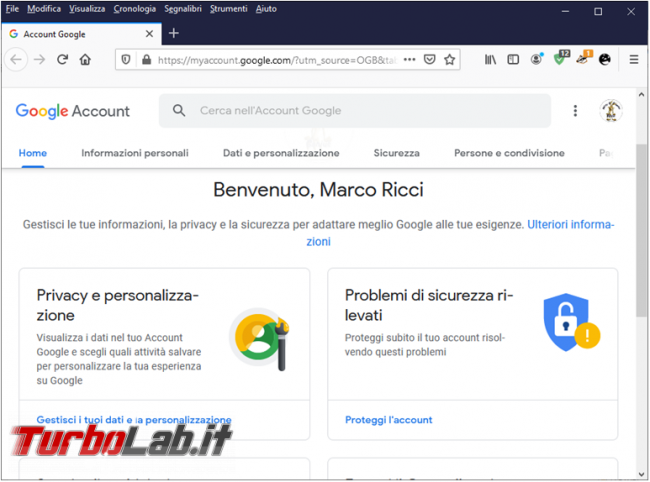
Task: Click the browser Back arrow button
Action: 16,60
